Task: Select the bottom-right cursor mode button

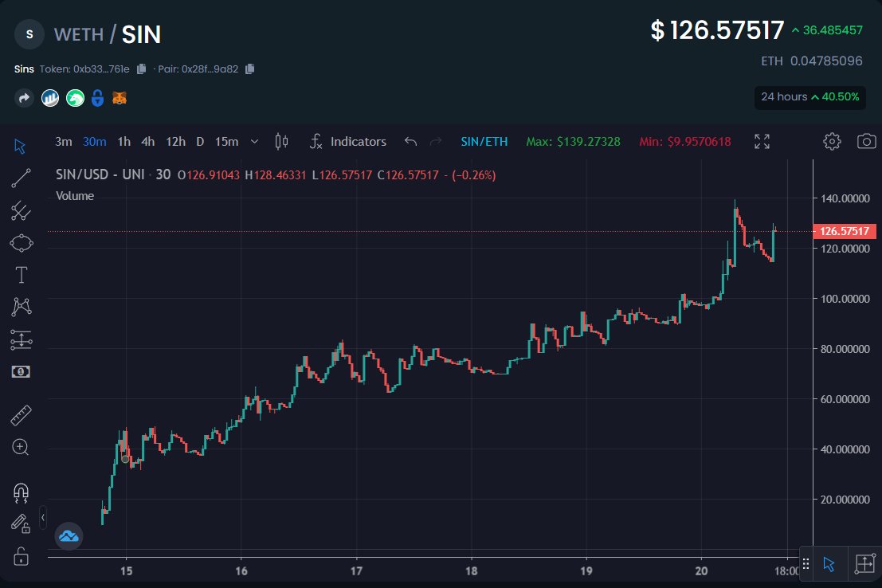Action: (x=829, y=564)
